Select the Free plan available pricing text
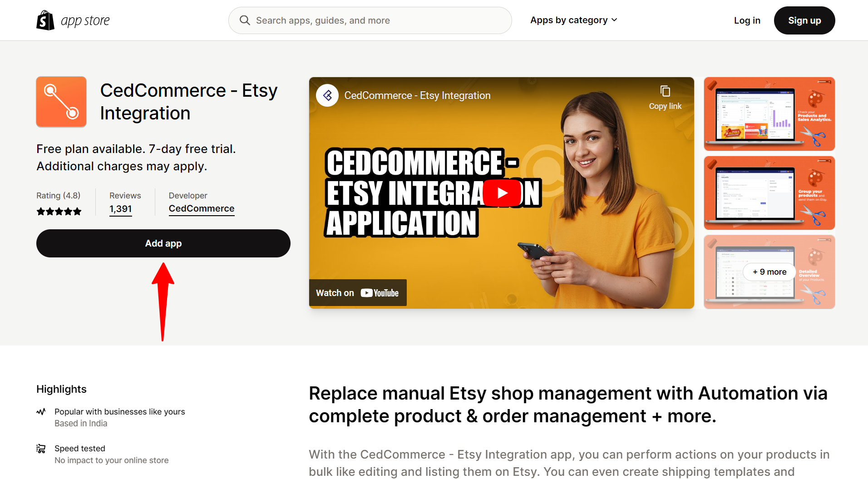Screen dimensions: 868x479 [136, 158]
